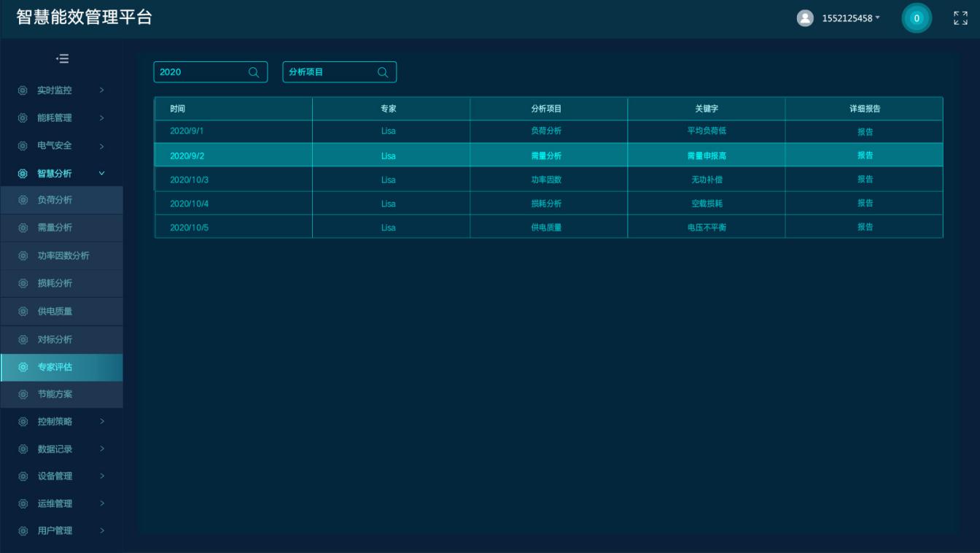Click the 空载损耗 keyword cell

point(707,204)
